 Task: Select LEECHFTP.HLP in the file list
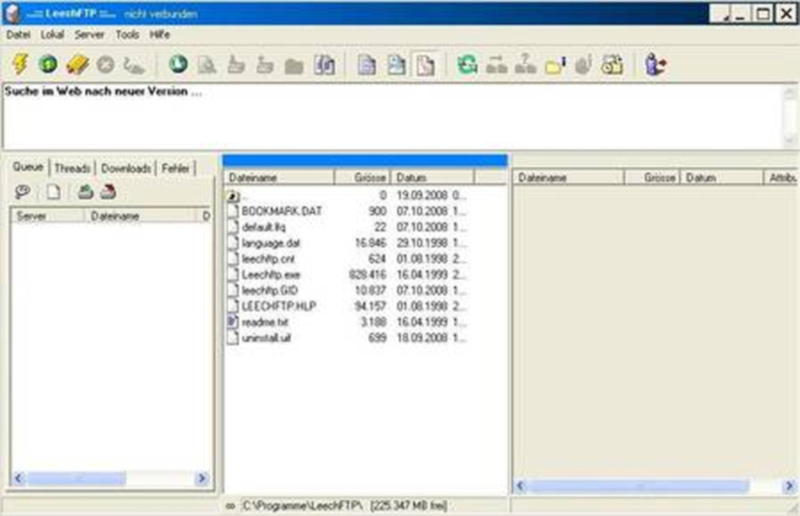coord(279,306)
